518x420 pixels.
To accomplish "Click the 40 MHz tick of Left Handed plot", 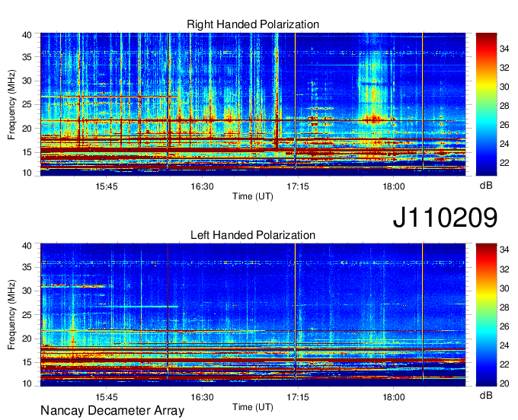I will pos(27,246).
